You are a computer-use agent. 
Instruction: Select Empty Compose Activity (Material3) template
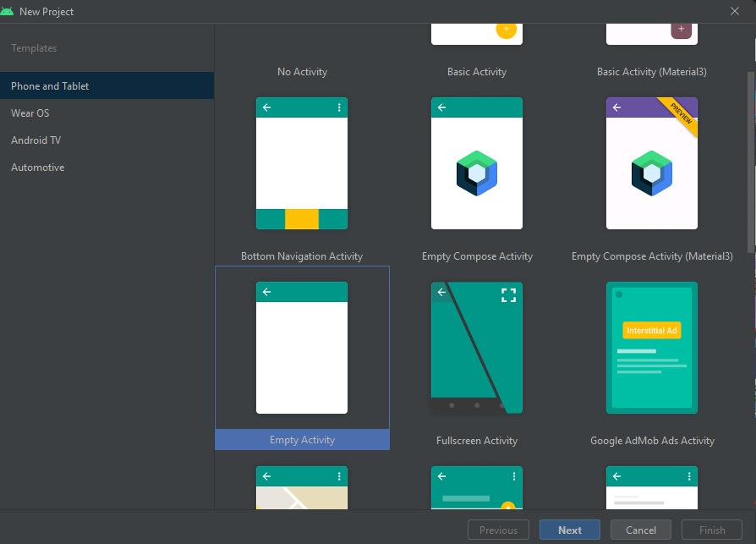tap(651, 163)
